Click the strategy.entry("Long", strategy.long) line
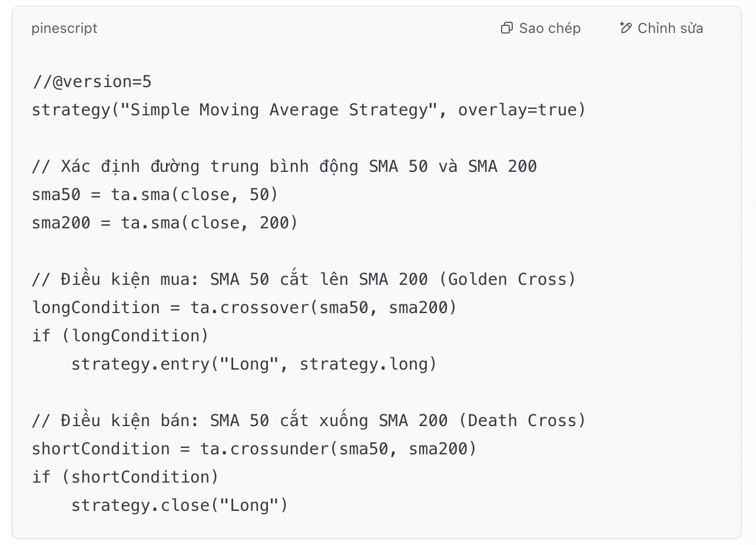Image resolution: width=756 pixels, height=545 pixels. (x=254, y=364)
